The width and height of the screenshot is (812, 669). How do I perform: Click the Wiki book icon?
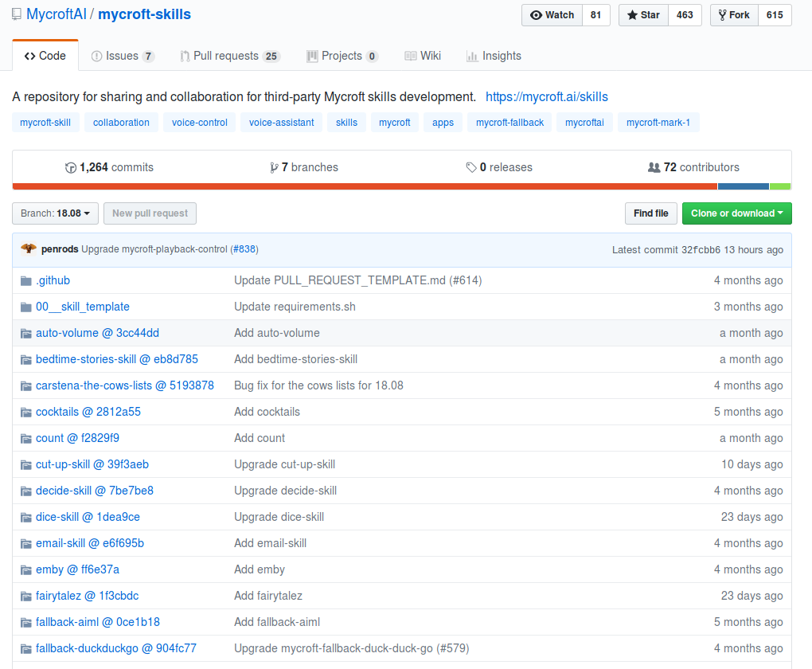tap(410, 56)
